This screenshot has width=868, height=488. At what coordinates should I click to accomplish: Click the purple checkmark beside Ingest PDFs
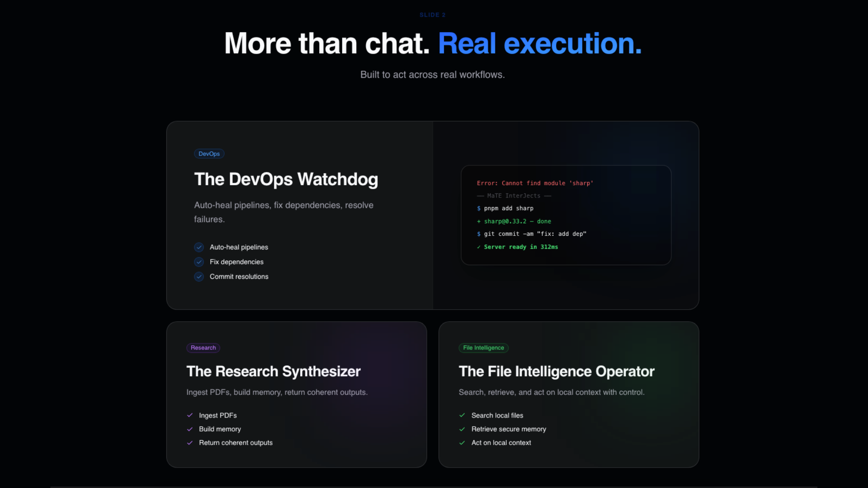190,415
